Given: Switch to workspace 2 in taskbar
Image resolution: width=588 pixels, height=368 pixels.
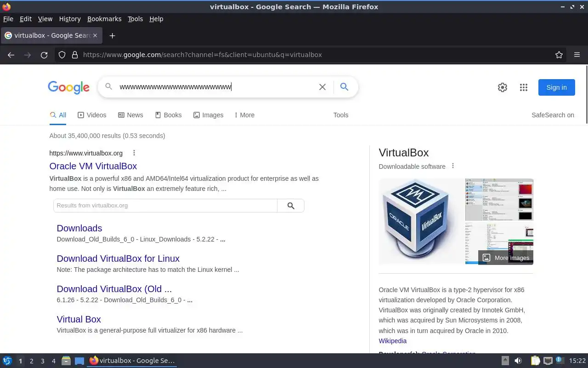Looking at the screenshot, I should click(32, 361).
